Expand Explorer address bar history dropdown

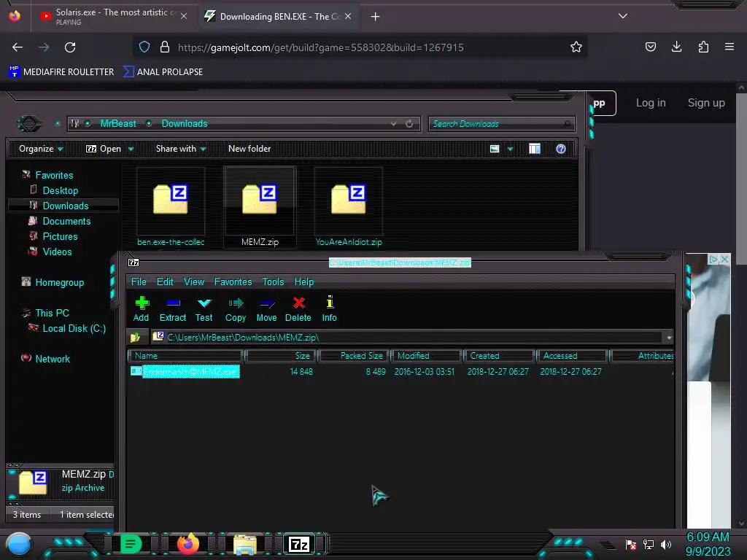pos(393,123)
